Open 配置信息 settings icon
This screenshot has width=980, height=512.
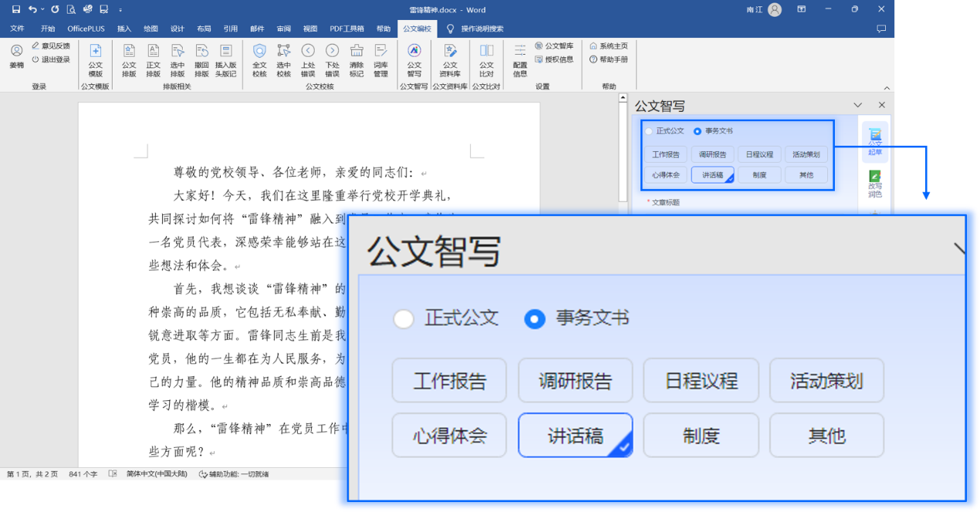pyautogui.click(x=520, y=60)
